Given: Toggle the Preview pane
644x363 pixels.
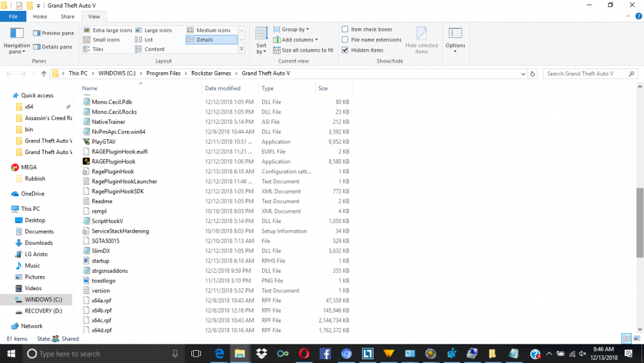Looking at the screenshot, I should [53, 33].
